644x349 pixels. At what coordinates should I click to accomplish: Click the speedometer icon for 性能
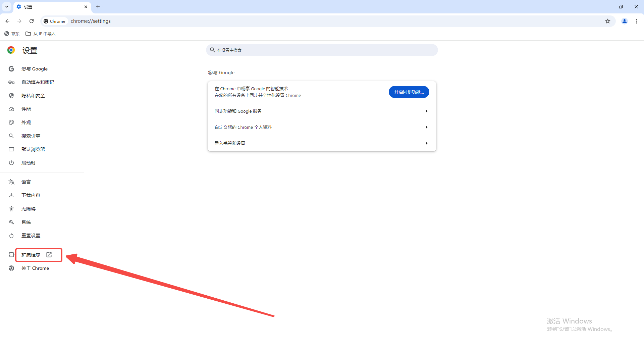coord(11,109)
